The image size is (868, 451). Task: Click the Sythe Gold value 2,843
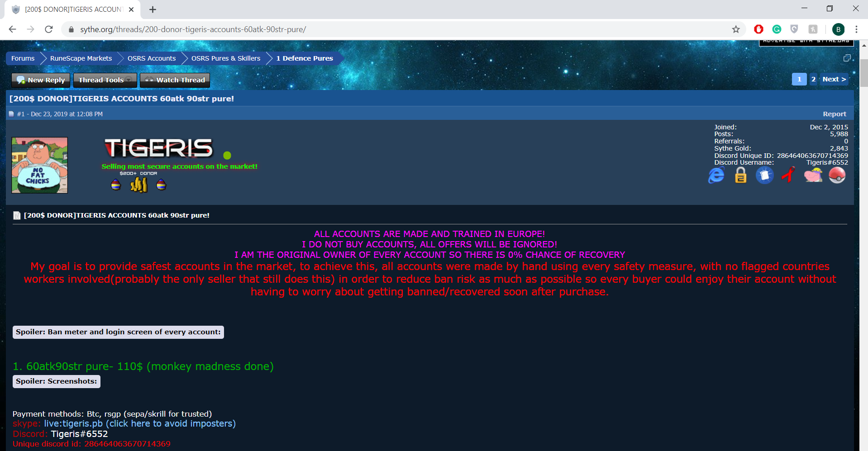pos(839,148)
